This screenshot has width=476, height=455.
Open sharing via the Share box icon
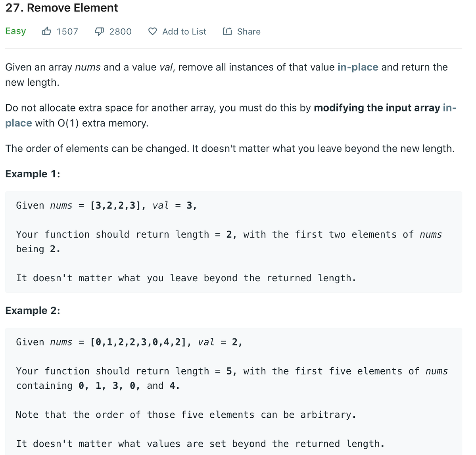pyautogui.click(x=227, y=31)
